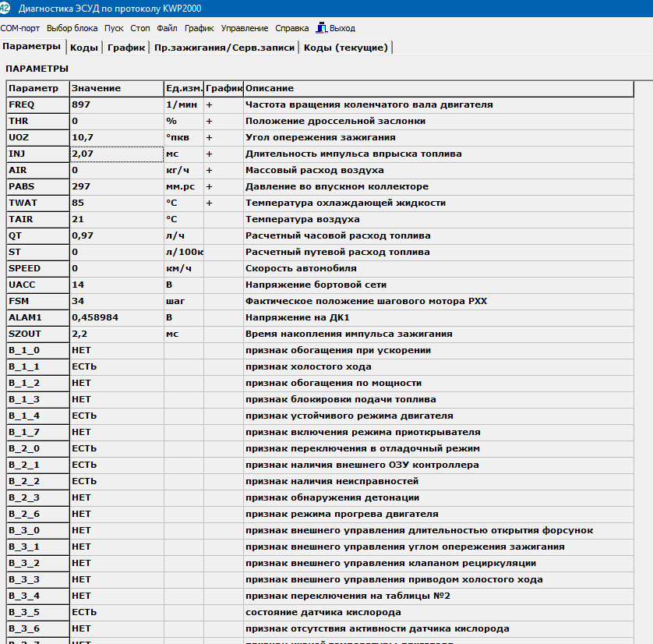The image size is (653, 644).
Task: Select the B_1_3 parameter cell
Action: coord(38,399)
